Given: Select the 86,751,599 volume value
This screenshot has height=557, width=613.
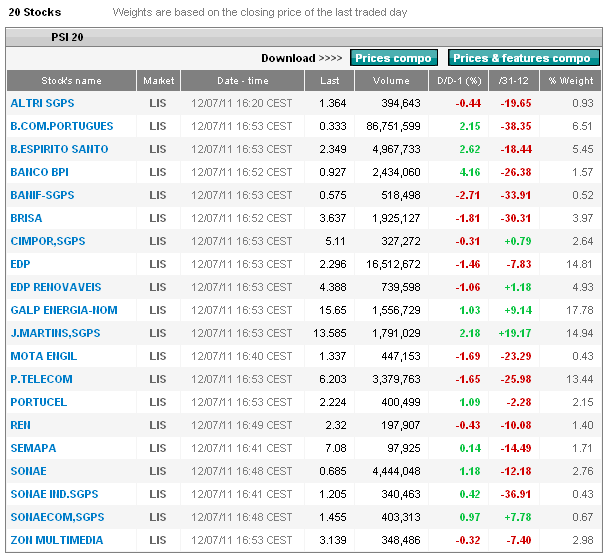Looking at the screenshot, I should (393, 126).
